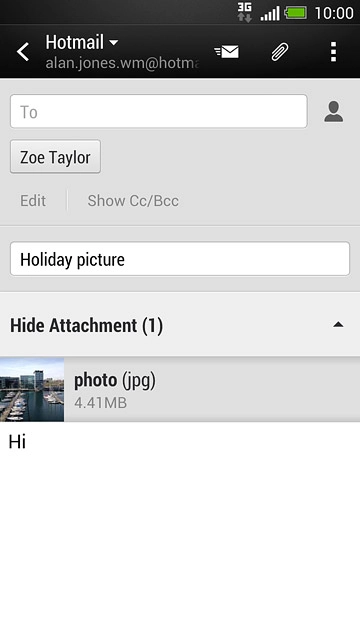Open the three-dot overflow menu
360x640 pixels.
click(x=333, y=52)
